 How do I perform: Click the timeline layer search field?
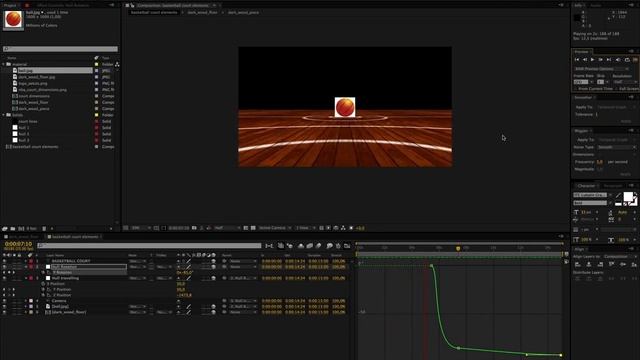(149, 246)
